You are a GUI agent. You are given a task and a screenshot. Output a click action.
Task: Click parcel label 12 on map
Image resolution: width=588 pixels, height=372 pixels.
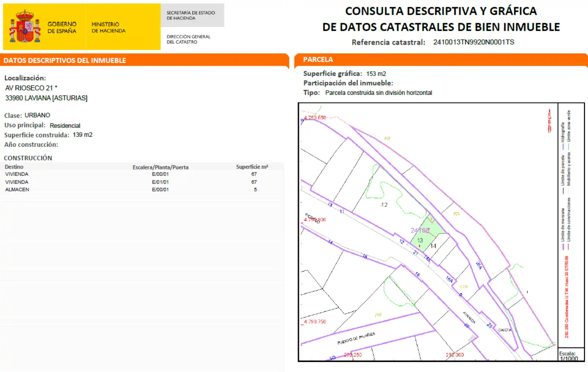[384, 205]
